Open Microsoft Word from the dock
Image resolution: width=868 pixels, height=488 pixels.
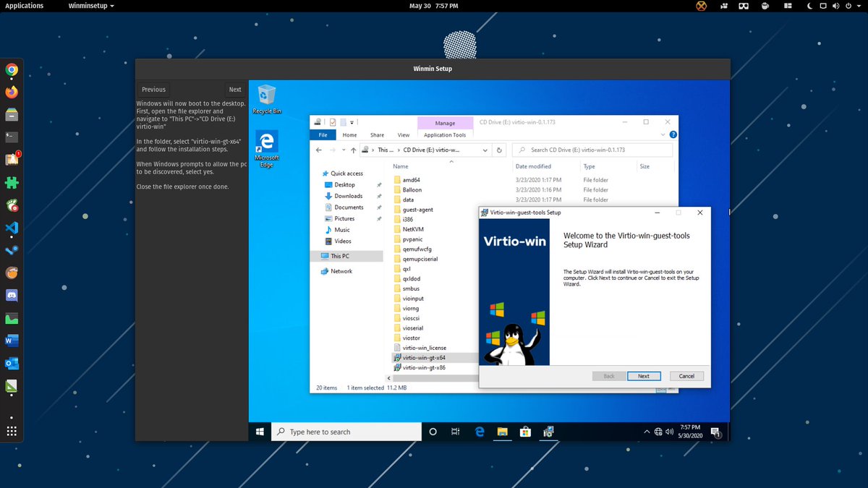point(12,341)
